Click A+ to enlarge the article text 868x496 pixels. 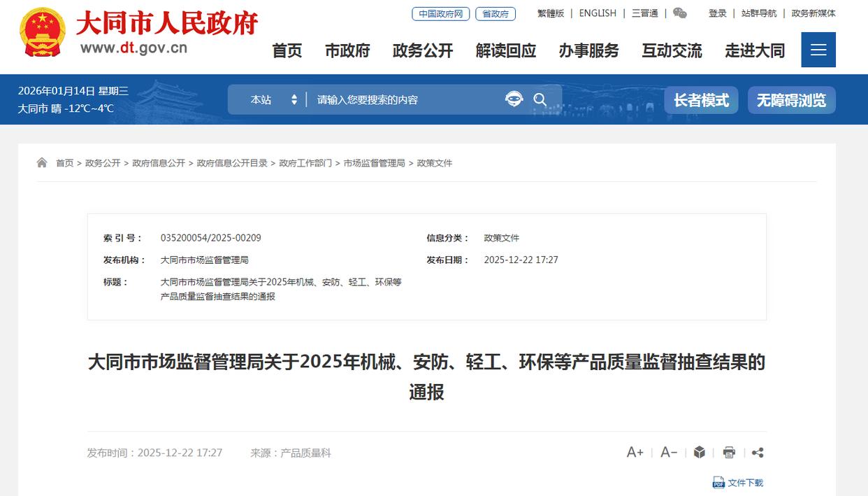[x=635, y=453]
